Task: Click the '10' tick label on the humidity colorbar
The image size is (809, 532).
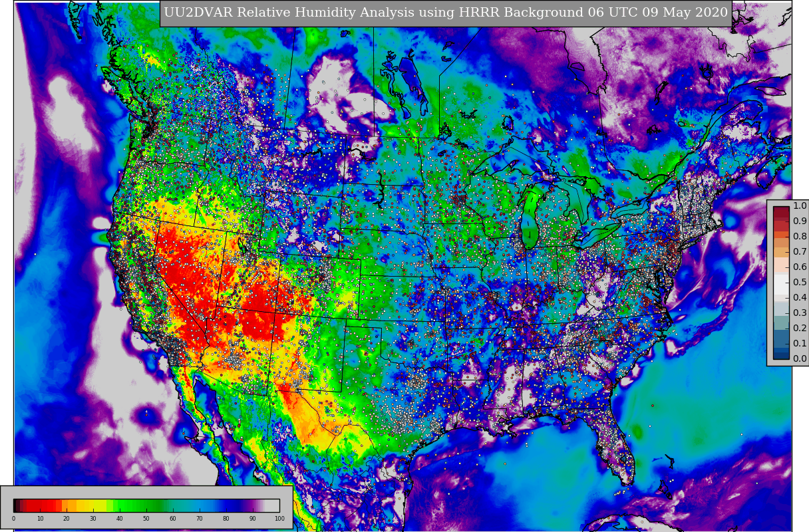Action: tap(40, 519)
